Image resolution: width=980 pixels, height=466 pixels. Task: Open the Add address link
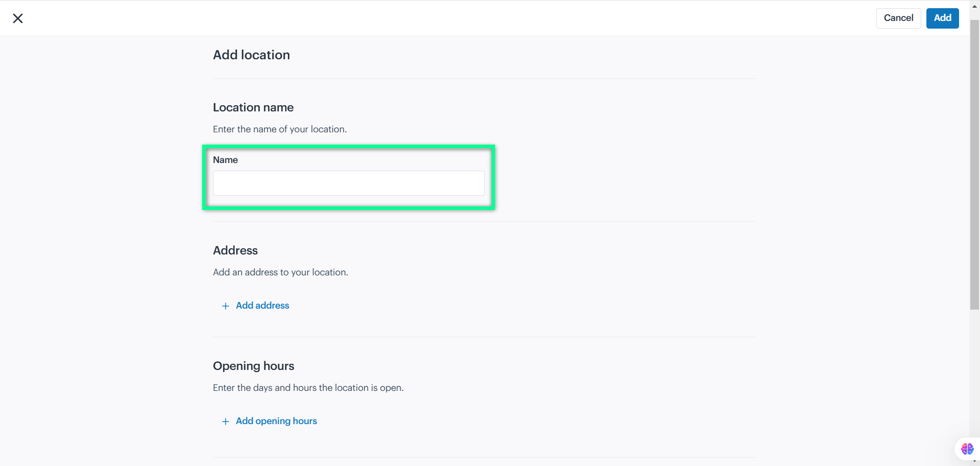pyautogui.click(x=256, y=306)
